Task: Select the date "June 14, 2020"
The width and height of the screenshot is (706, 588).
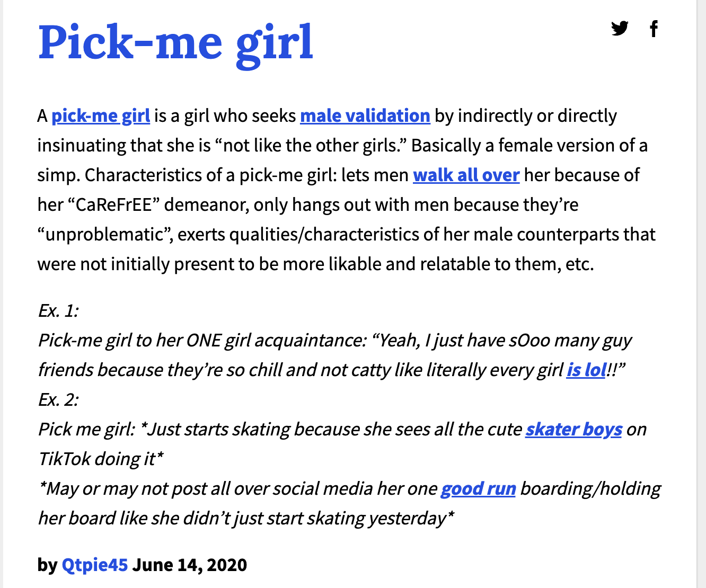Action: (x=190, y=565)
